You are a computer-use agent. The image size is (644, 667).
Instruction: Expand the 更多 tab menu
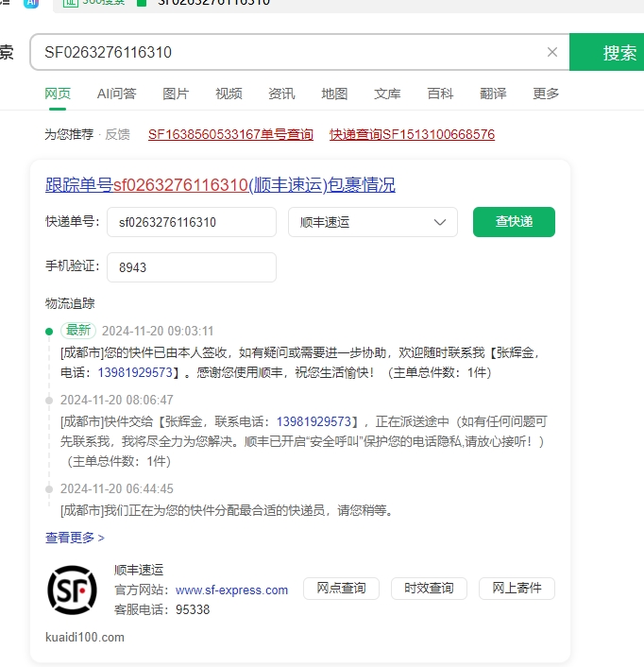coord(546,94)
